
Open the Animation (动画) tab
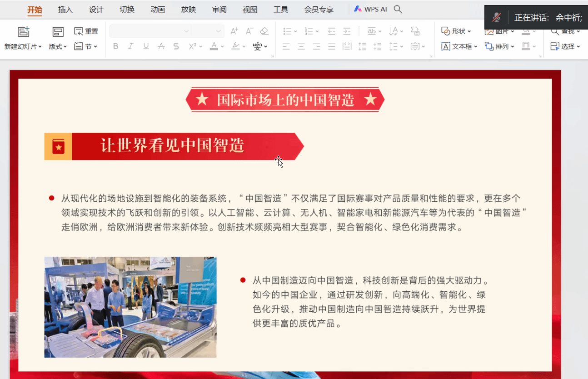click(x=158, y=10)
